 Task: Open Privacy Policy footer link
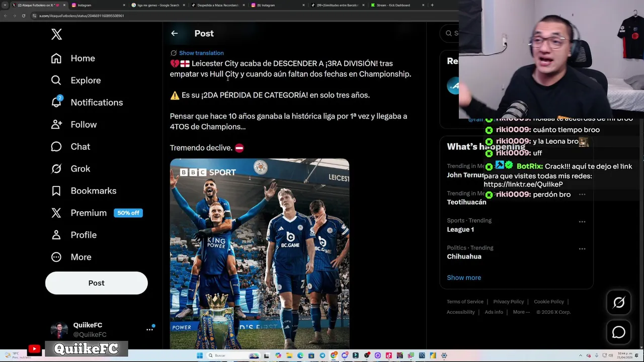(509, 302)
